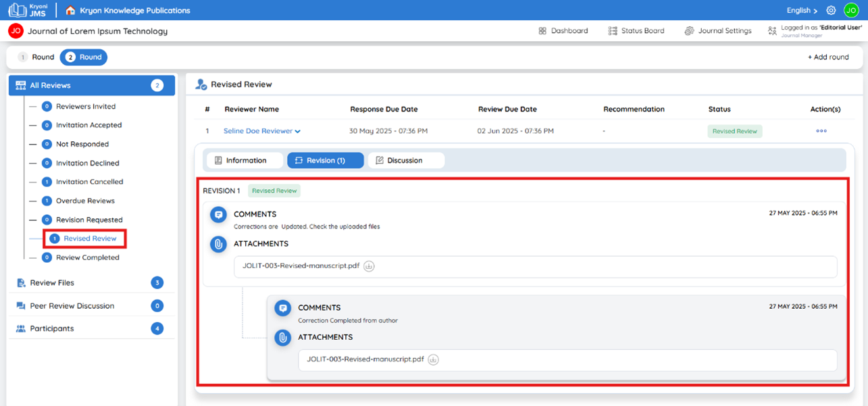
Task: Open the Status Board
Action: (636, 30)
